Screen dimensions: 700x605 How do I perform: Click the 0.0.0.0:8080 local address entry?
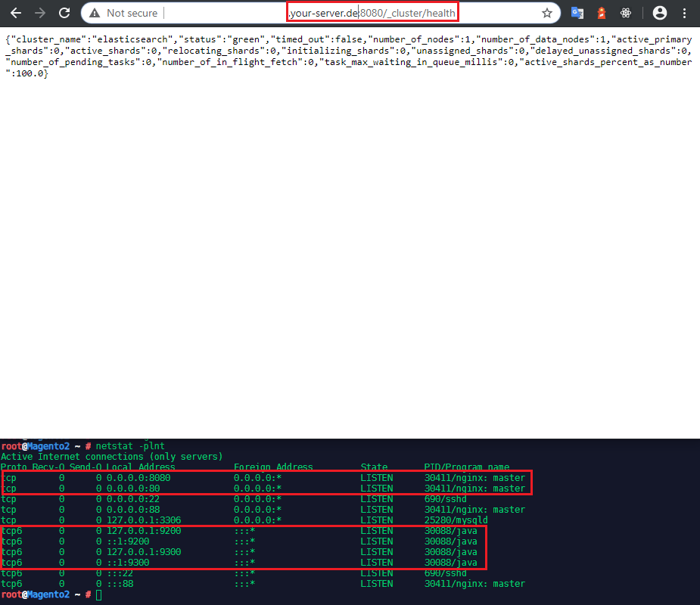[138, 477]
